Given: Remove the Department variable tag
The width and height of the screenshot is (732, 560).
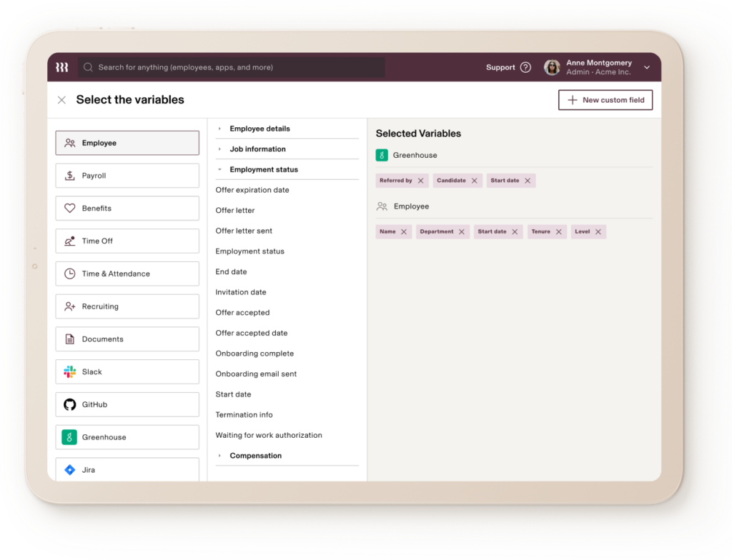Looking at the screenshot, I should (462, 231).
